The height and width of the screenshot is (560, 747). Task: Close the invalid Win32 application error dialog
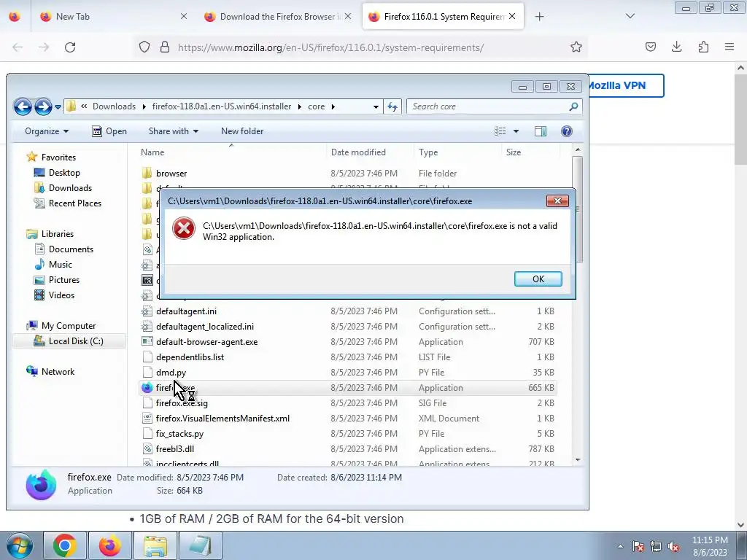(x=557, y=201)
